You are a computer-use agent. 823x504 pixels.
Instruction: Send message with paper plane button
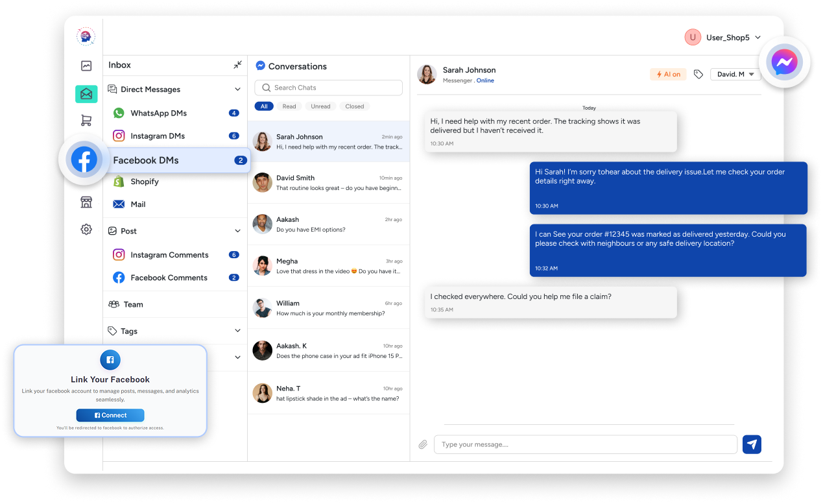click(x=752, y=444)
